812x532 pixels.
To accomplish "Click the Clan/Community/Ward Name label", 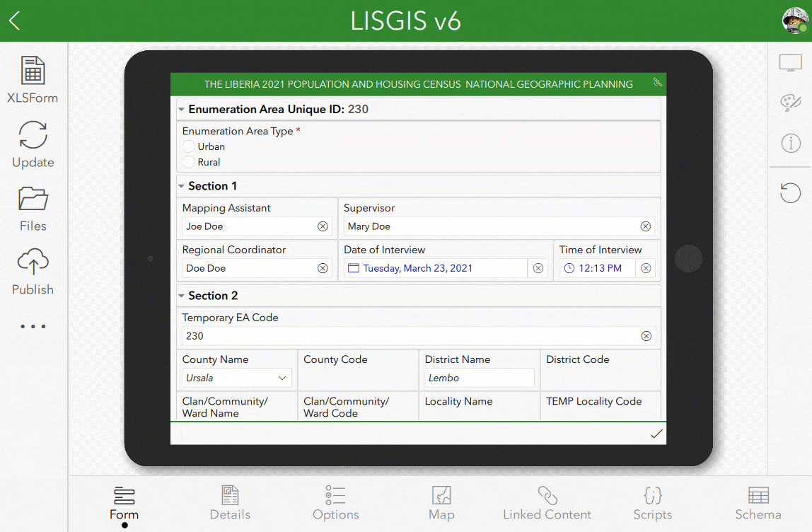I will coord(225,407).
